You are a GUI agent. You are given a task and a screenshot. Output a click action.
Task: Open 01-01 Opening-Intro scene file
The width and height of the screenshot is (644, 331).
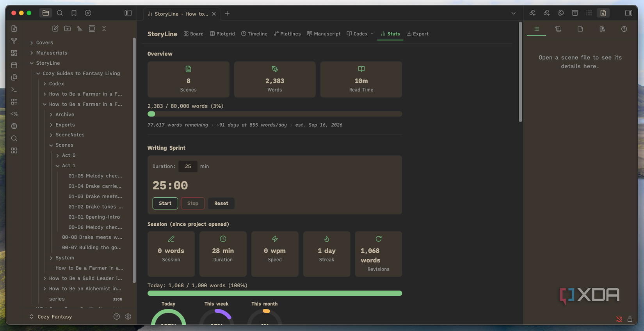point(94,217)
